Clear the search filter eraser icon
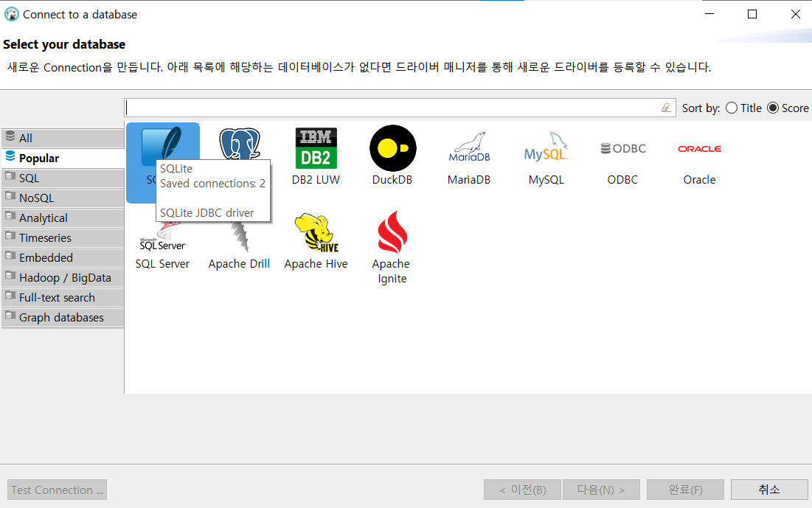Screen dimensions: 812x508 [x=666, y=108]
